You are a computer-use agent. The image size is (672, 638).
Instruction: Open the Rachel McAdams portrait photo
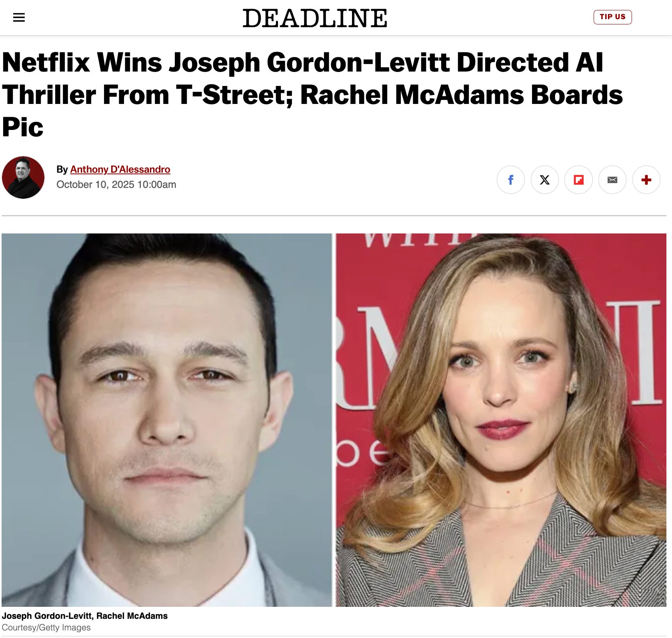click(x=501, y=420)
